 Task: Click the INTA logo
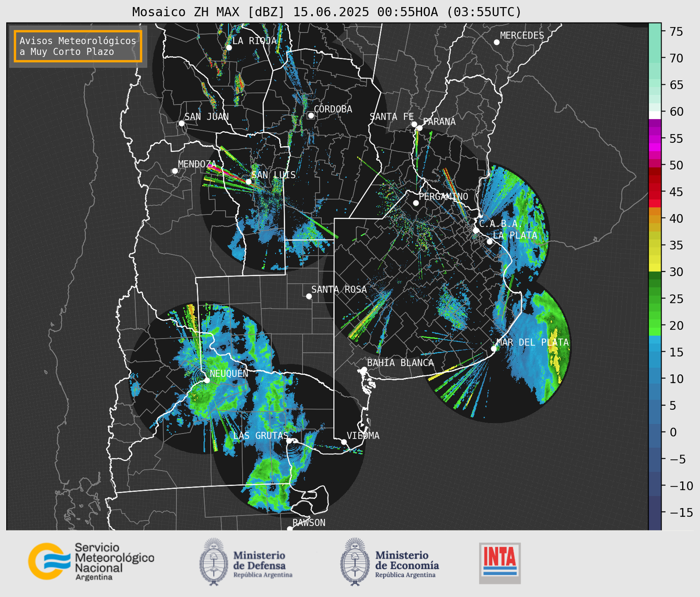[500, 563]
